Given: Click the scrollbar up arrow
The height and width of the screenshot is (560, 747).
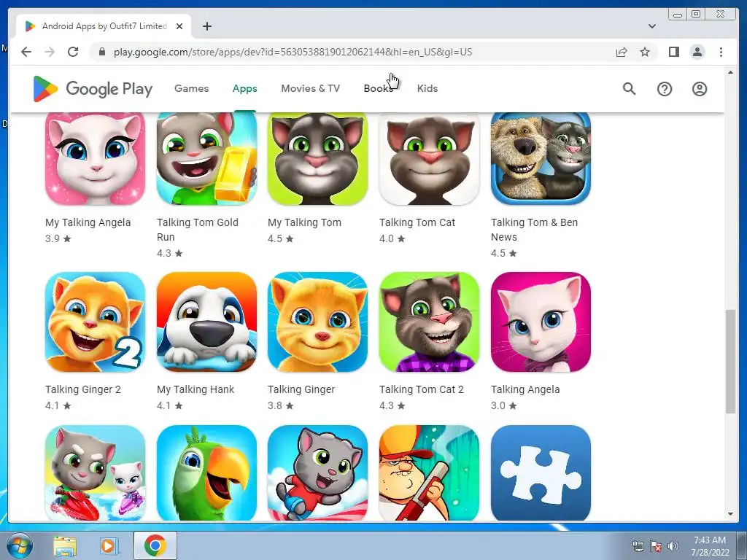Looking at the screenshot, I should (x=730, y=72).
